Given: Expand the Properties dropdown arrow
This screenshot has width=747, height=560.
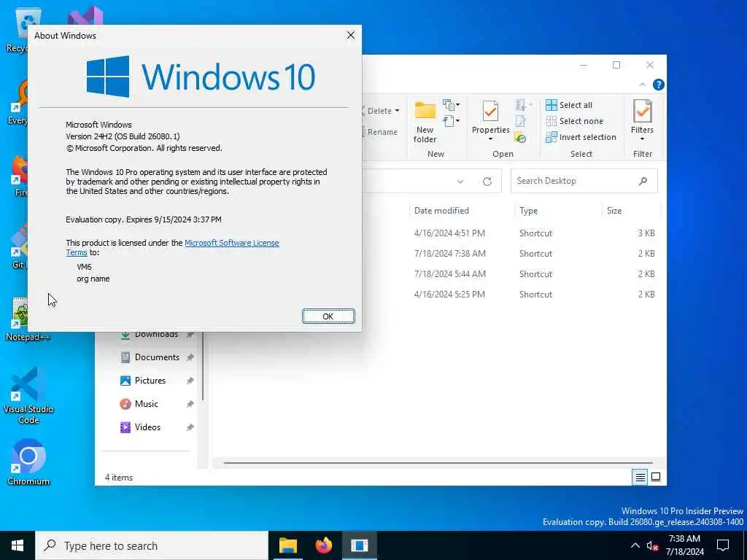Looking at the screenshot, I should click(491, 139).
